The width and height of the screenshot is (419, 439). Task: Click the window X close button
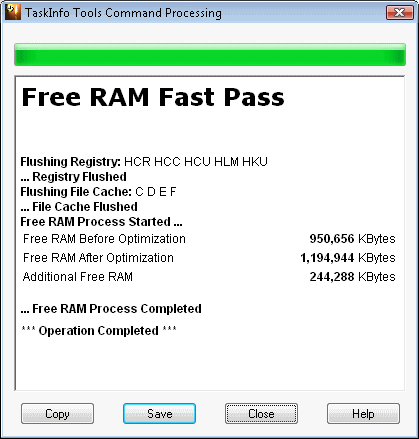[400, 13]
